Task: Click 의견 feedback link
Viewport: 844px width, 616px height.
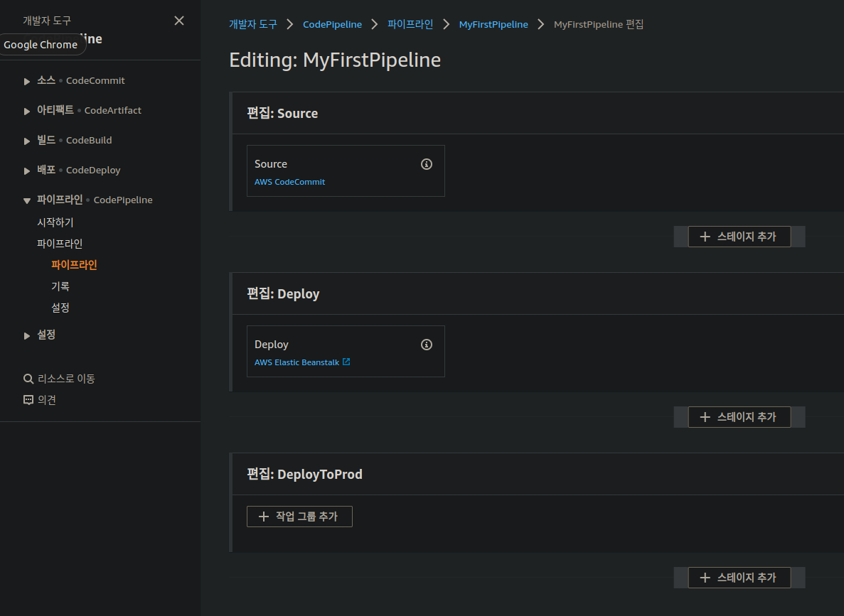Action: (x=47, y=400)
